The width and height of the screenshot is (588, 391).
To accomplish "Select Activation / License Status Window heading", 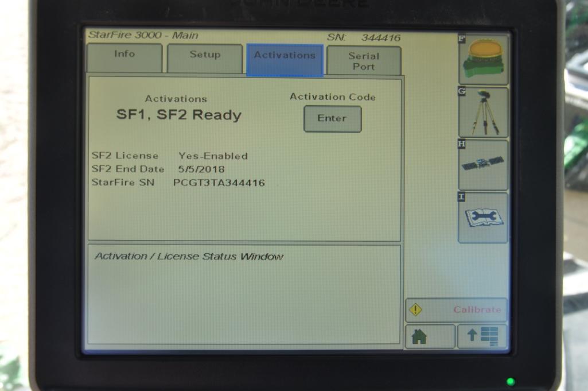I will tap(189, 256).
